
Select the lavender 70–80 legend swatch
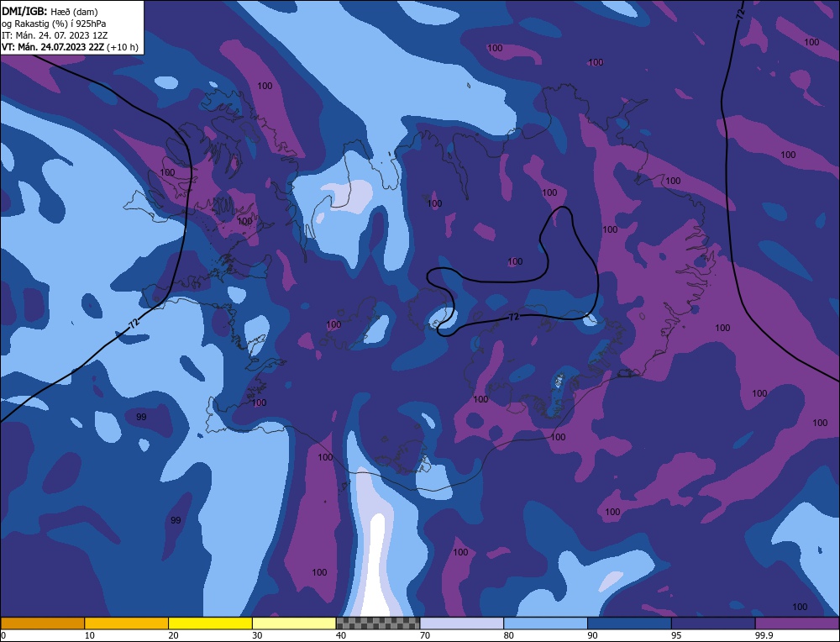462,623
